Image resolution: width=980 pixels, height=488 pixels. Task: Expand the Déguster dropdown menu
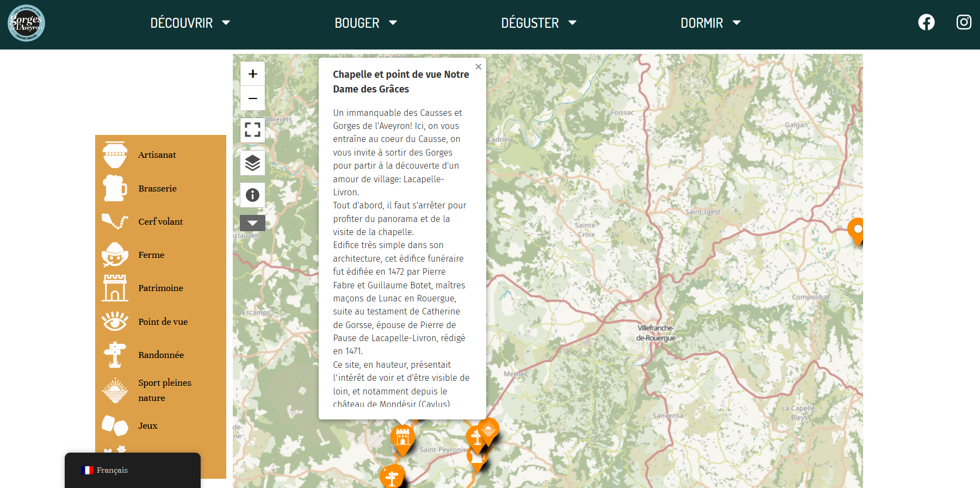(538, 23)
